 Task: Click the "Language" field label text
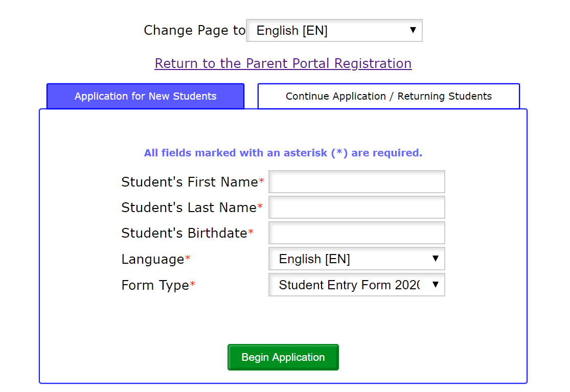click(x=152, y=260)
